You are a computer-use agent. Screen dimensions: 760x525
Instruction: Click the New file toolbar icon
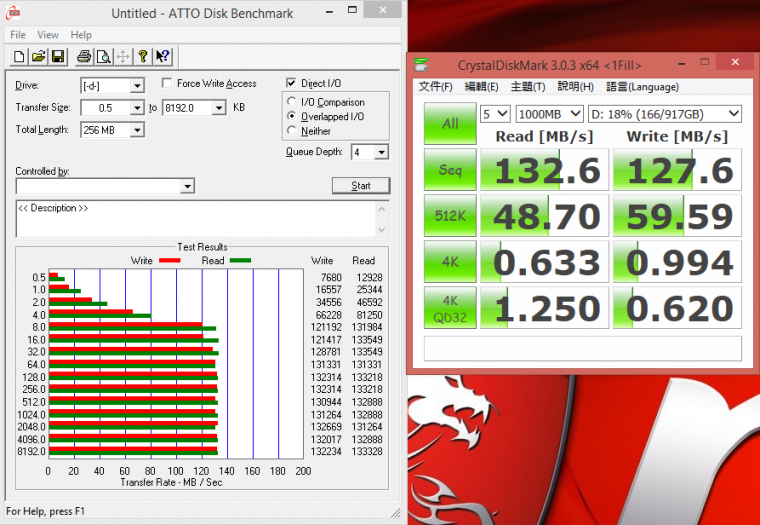19,56
